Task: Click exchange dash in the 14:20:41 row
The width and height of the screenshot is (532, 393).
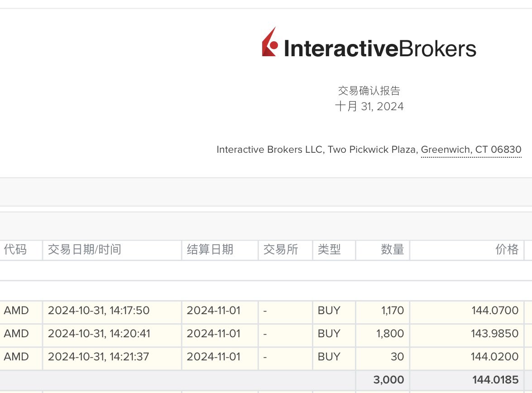Action: [265, 334]
